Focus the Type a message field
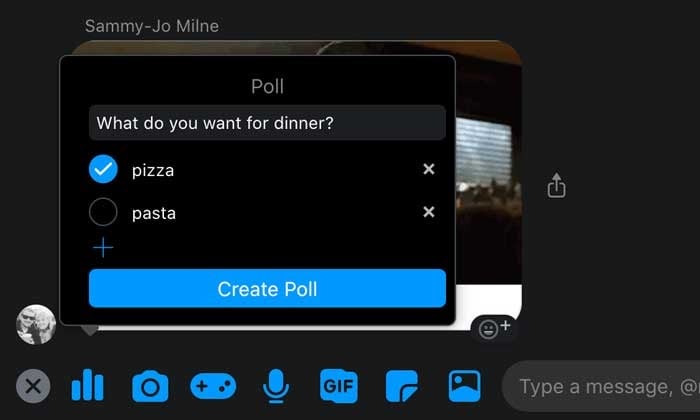Viewport: 700px width, 420px height. tap(601, 387)
